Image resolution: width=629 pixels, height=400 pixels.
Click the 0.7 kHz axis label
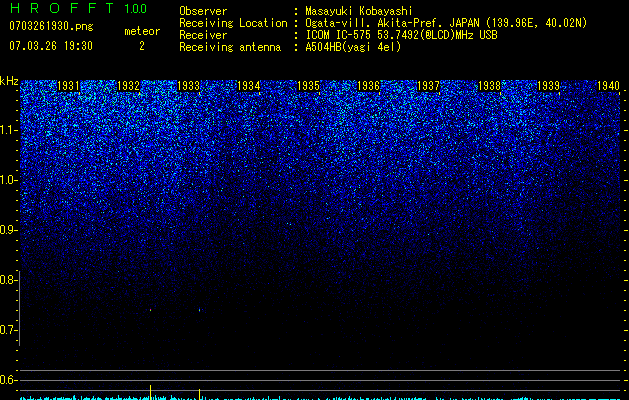tap(9, 330)
